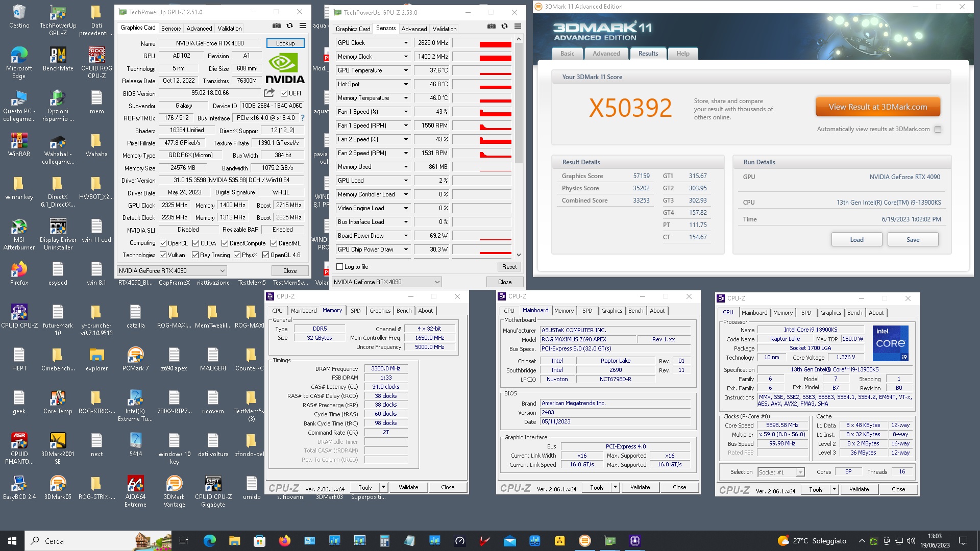Screen dimensions: 980x551
Task: Click Validate in CPU-Z Mainboard window
Action: [640, 487]
